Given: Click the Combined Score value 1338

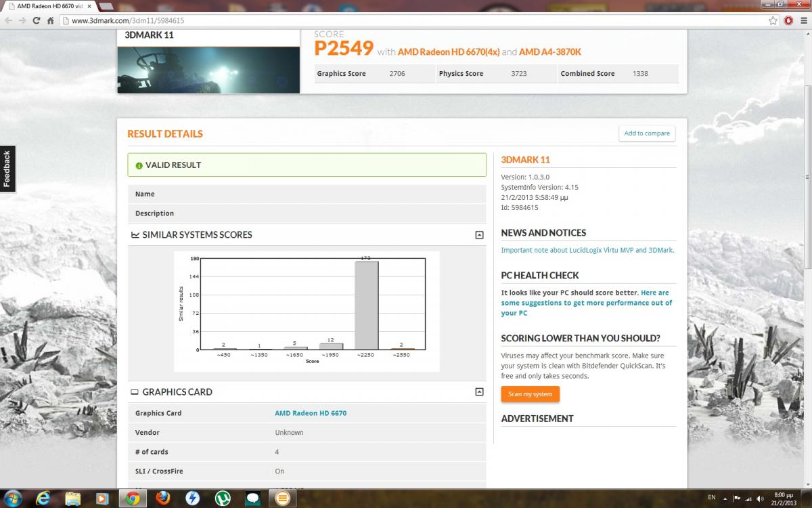Looking at the screenshot, I should click(640, 74).
